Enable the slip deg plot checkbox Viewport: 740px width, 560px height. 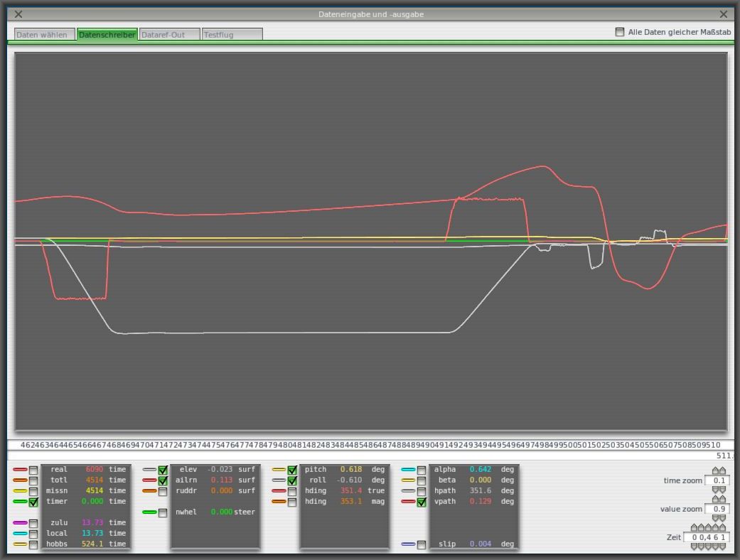tap(422, 544)
